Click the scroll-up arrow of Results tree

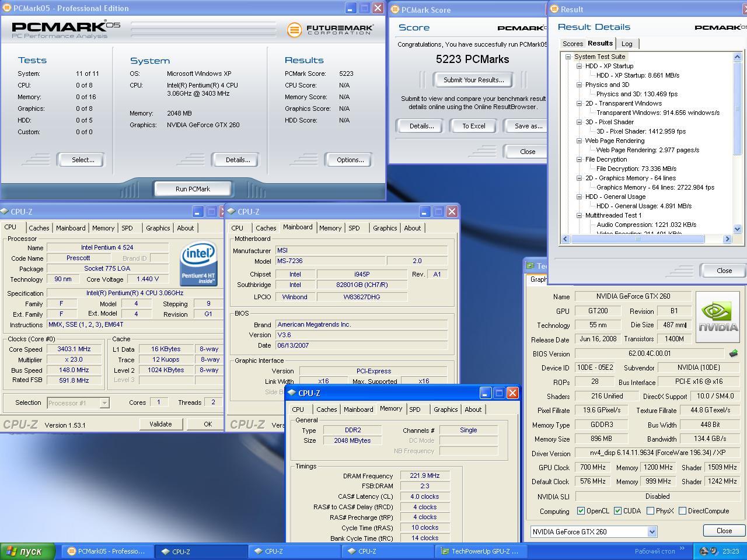pos(736,57)
